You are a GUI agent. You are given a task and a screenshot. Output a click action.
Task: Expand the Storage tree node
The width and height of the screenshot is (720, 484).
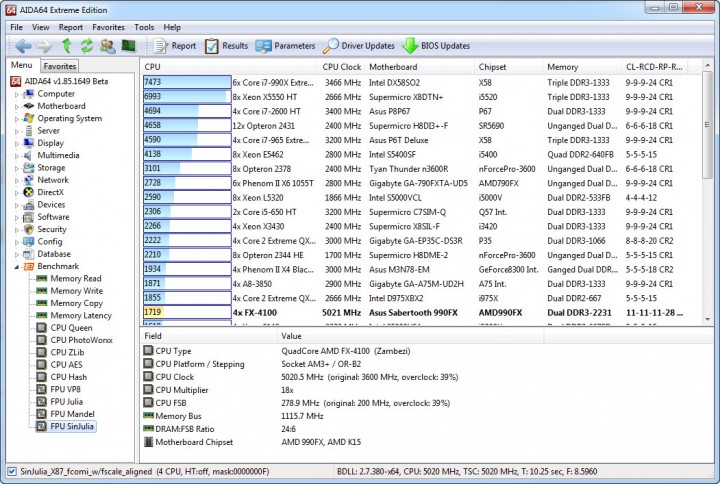point(17,169)
